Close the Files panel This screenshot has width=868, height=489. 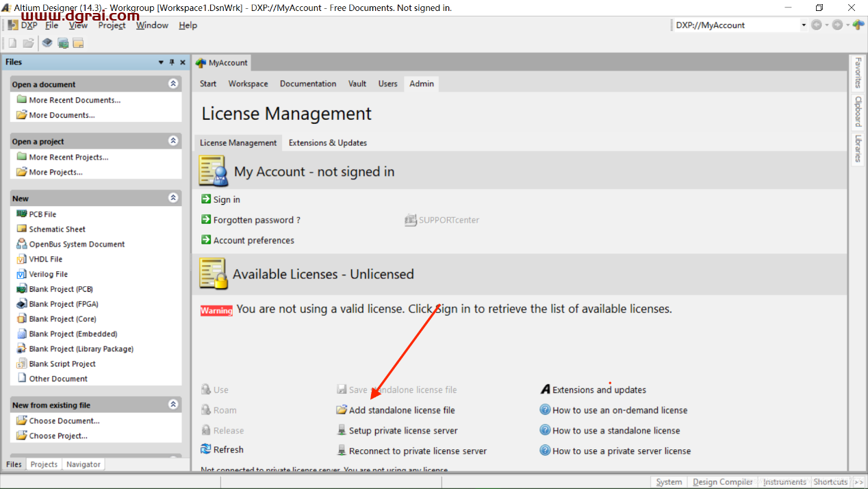tap(183, 62)
